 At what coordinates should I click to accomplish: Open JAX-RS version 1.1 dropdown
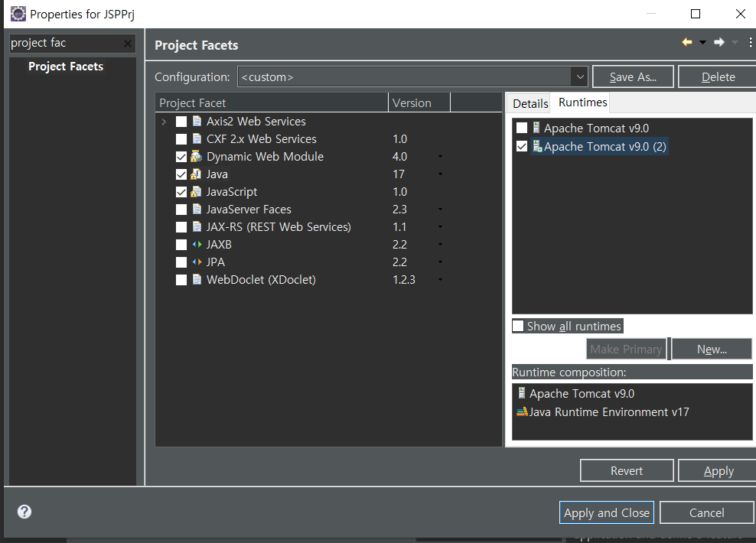440,227
